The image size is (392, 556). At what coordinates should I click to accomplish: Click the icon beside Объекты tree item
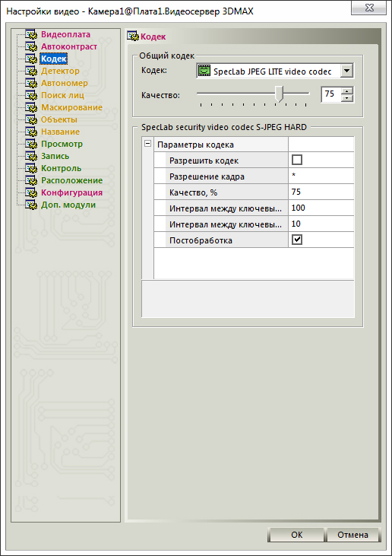click(31, 120)
